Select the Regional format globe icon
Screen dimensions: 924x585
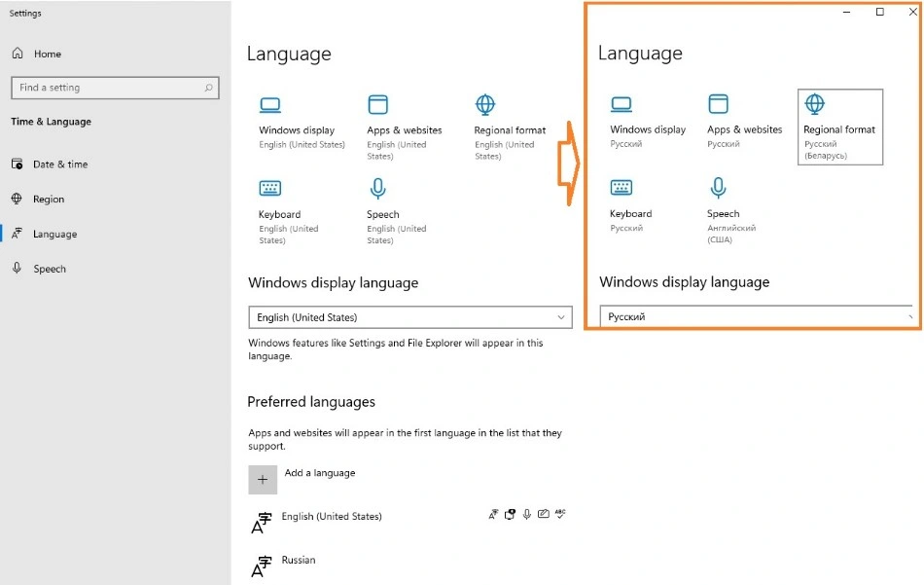(485, 105)
